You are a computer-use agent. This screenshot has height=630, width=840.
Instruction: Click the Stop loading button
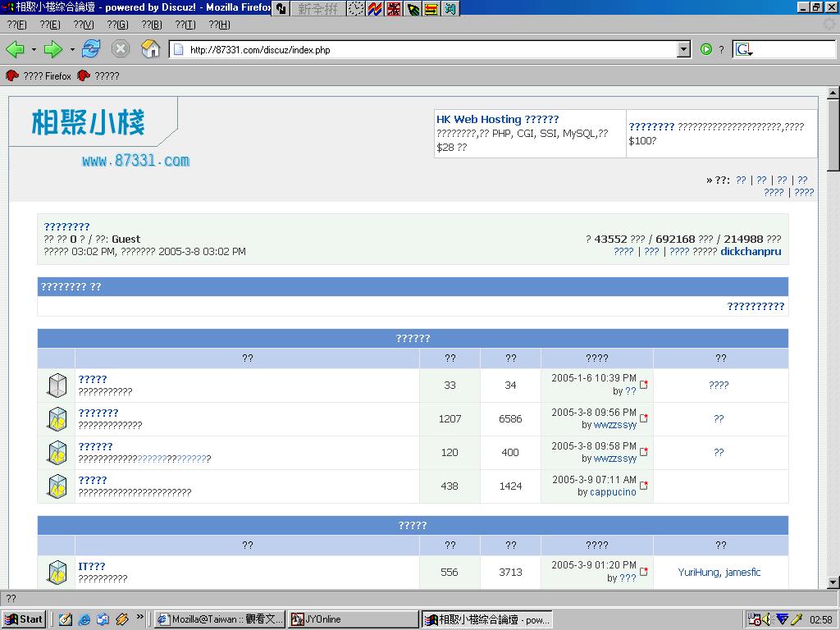121,49
